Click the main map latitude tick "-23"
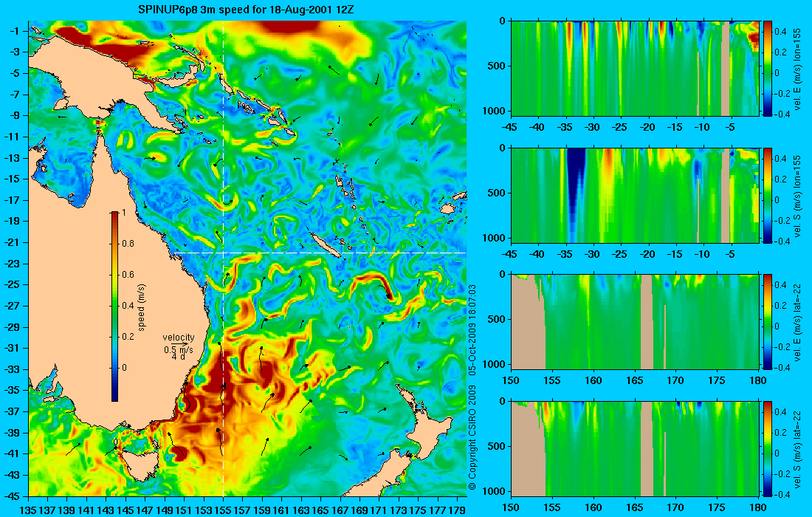812x517 pixels. 13,263
